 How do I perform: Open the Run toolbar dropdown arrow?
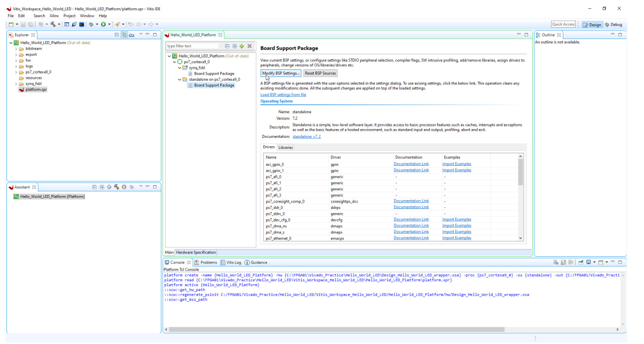[109, 24]
